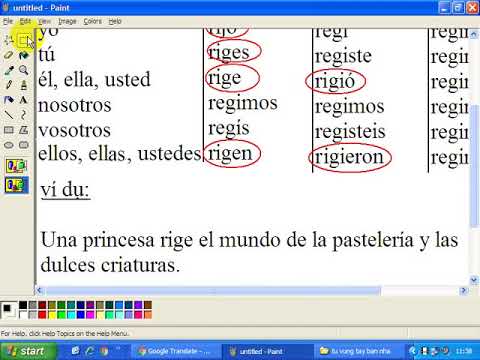
Task: Switch to Google Translate taskbar window
Action: click(x=175, y=351)
